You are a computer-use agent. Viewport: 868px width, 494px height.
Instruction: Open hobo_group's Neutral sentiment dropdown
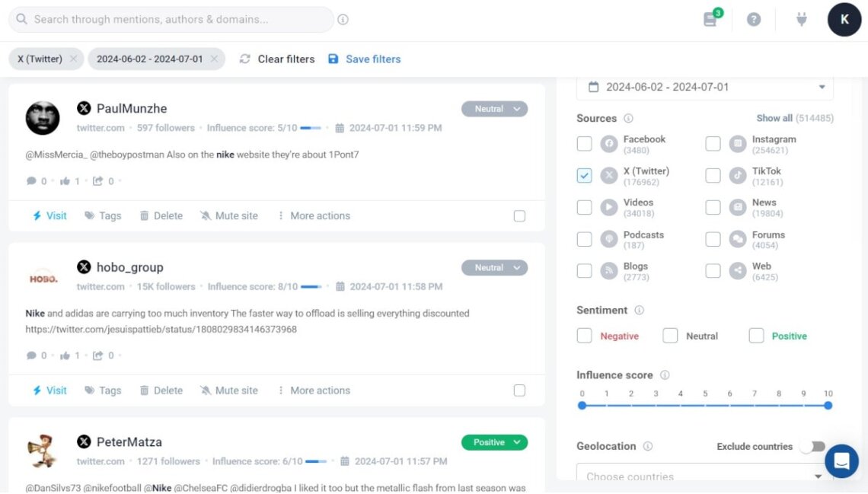[494, 268]
